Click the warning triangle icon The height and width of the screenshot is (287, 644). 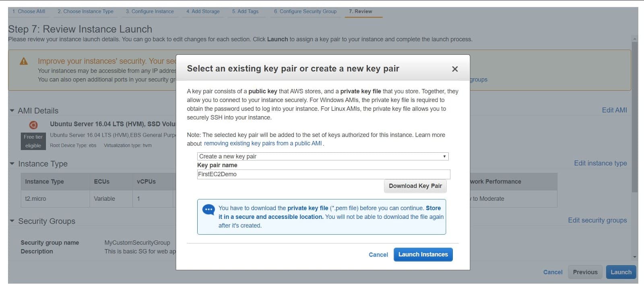(x=24, y=61)
